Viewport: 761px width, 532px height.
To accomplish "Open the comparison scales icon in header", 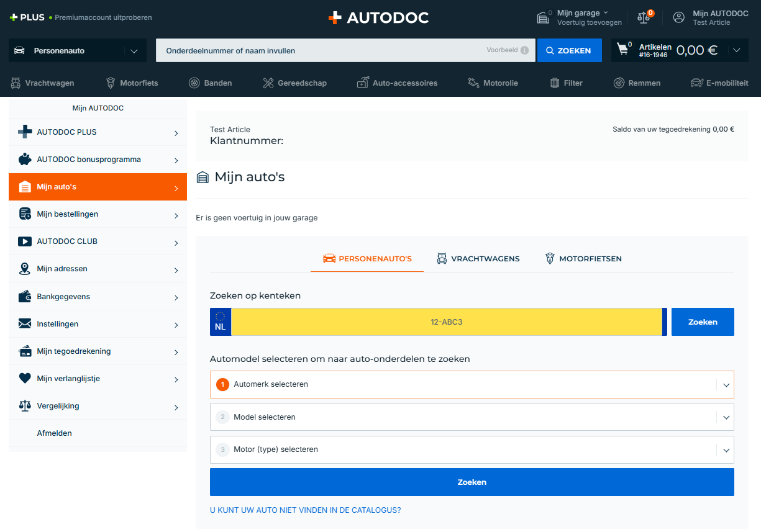I will [x=644, y=17].
